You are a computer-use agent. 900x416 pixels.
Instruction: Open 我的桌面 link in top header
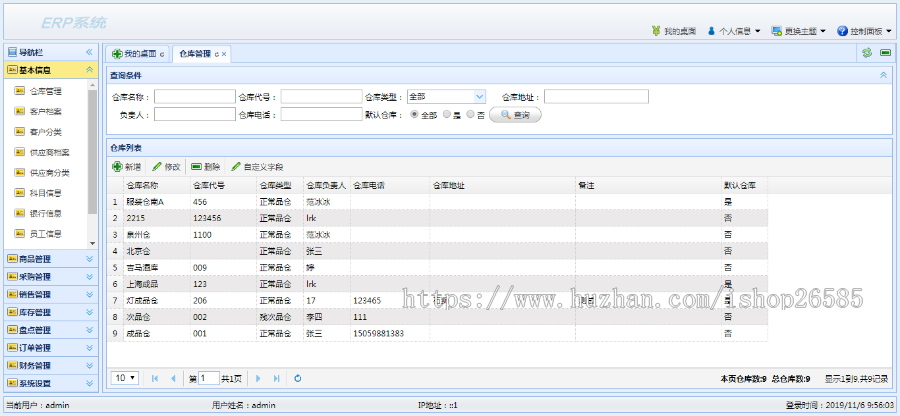(674, 31)
